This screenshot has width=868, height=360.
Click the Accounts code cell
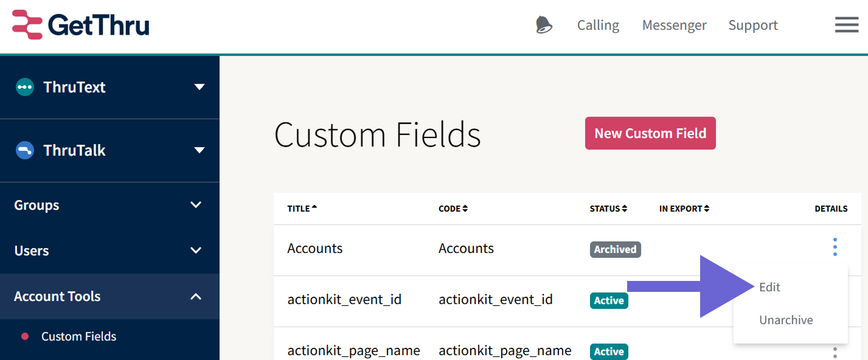click(466, 248)
